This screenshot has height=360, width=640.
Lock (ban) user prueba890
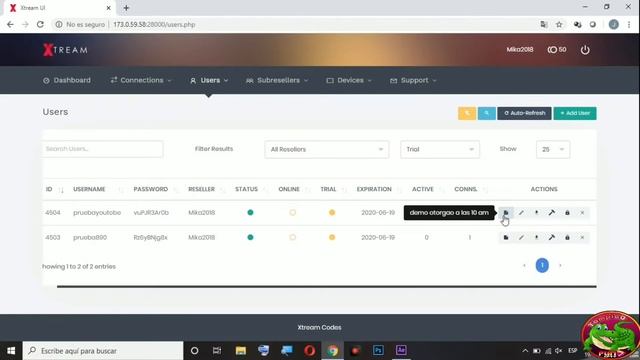(x=567, y=238)
